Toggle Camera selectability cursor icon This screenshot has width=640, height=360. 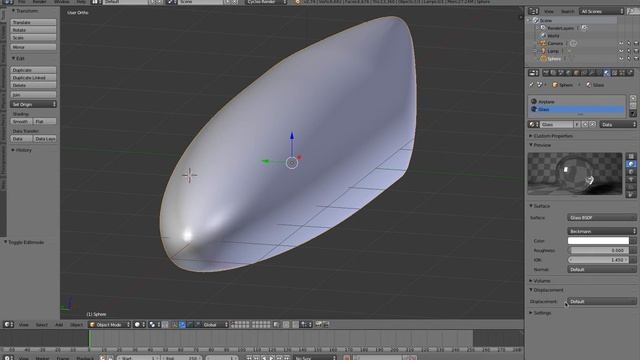click(629, 43)
